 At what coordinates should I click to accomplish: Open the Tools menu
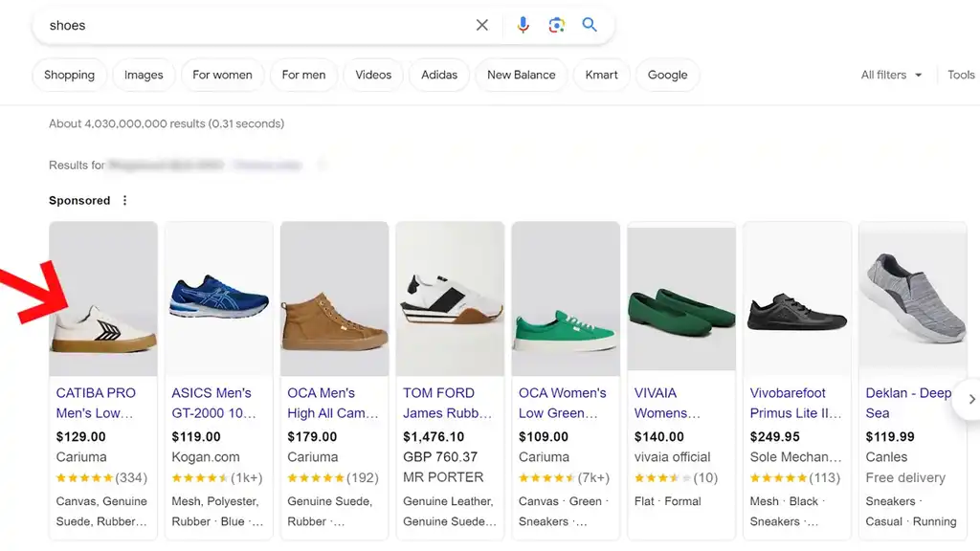click(961, 75)
